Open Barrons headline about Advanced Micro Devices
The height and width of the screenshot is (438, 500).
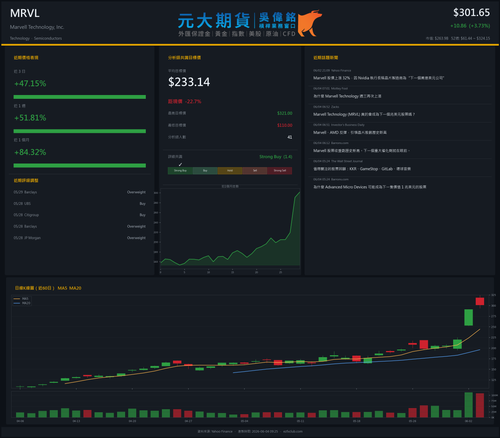coord(369,187)
